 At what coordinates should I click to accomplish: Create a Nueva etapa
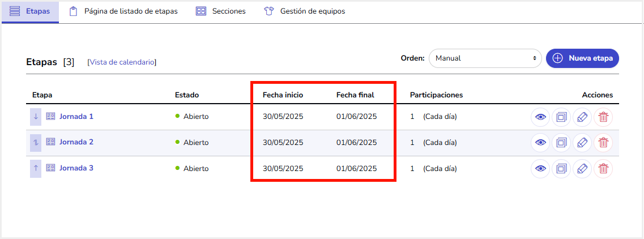coord(582,58)
